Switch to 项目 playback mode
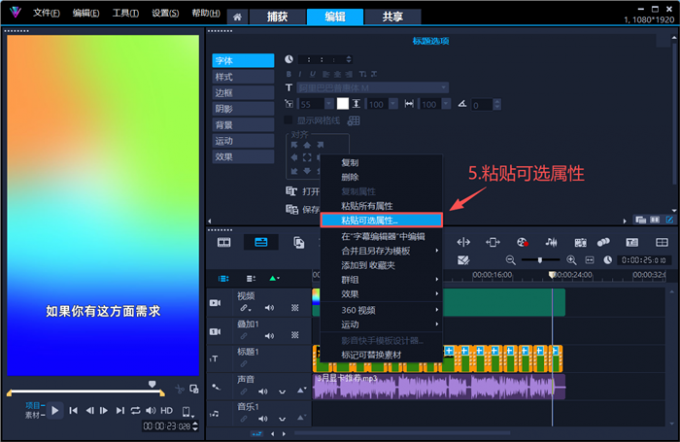This screenshot has height=442, width=680. 33,406
